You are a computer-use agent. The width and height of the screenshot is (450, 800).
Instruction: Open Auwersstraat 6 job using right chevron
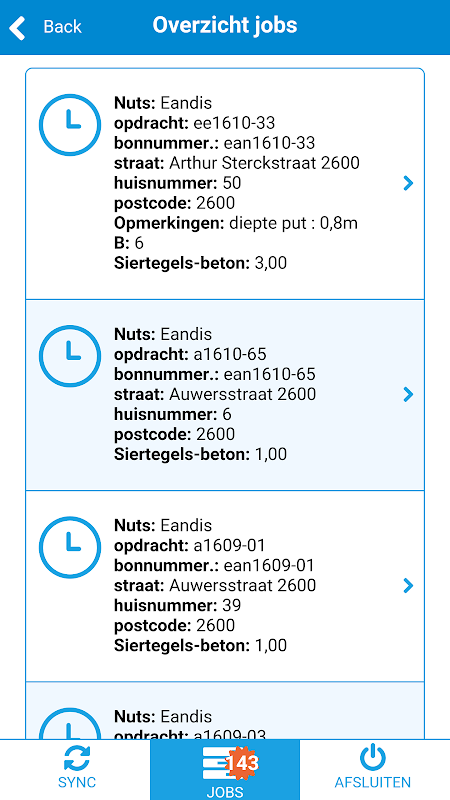(408, 394)
